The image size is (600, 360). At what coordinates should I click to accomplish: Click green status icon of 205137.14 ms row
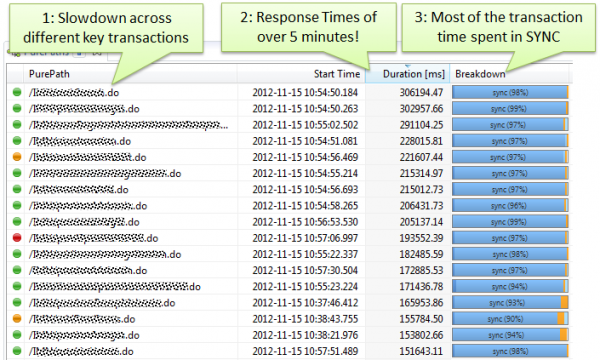click(x=17, y=222)
